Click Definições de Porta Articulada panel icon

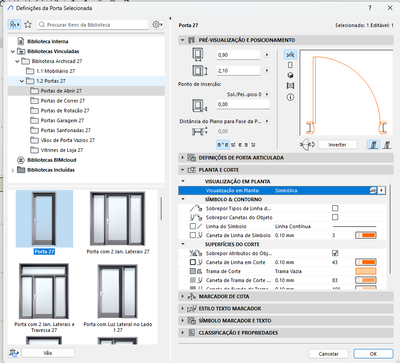[x=191, y=158]
